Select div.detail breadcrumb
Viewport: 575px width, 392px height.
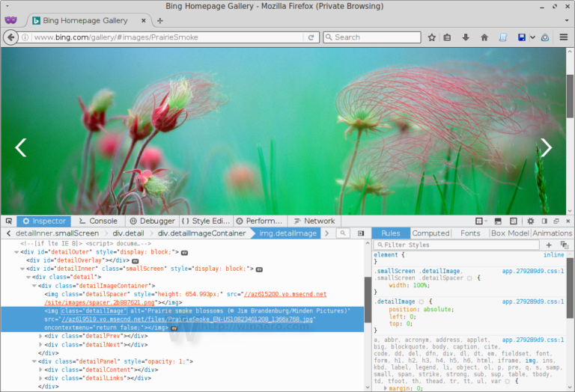coord(128,233)
